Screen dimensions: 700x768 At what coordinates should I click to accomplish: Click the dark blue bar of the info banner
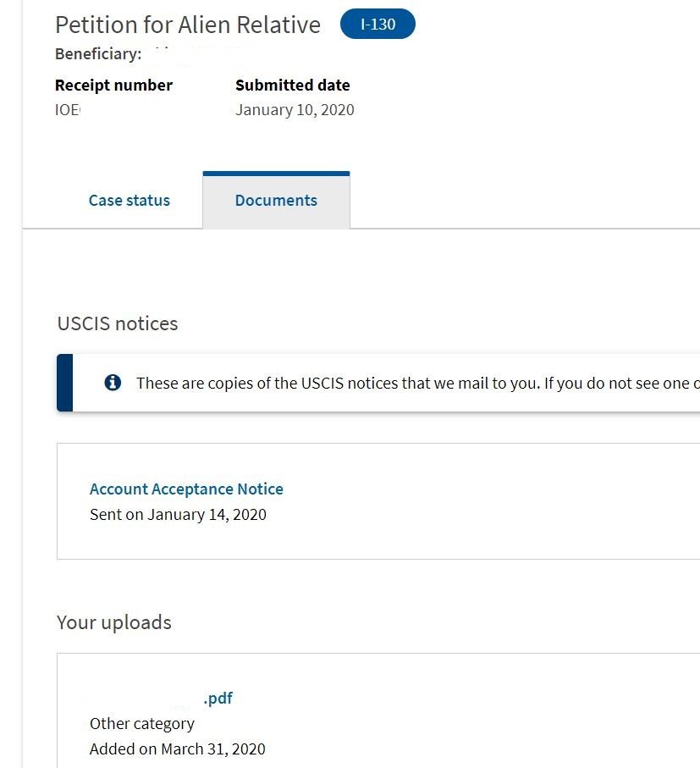coord(64,383)
